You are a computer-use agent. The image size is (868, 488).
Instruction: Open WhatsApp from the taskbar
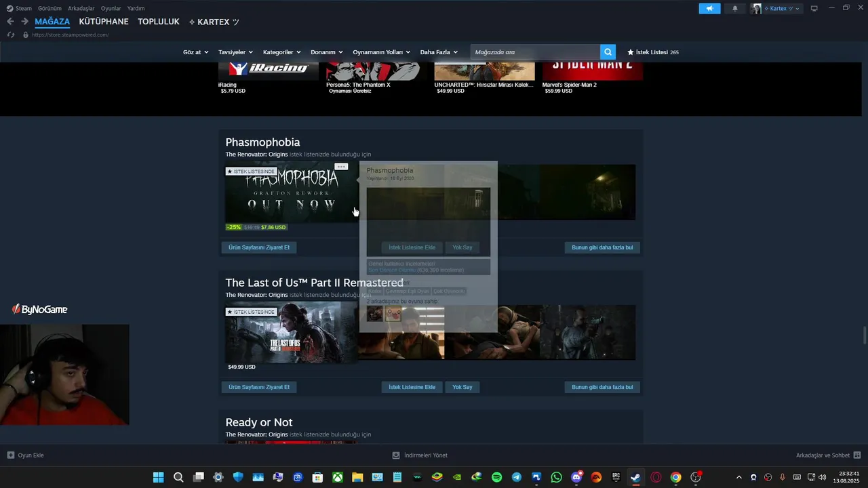pyautogui.click(x=557, y=477)
